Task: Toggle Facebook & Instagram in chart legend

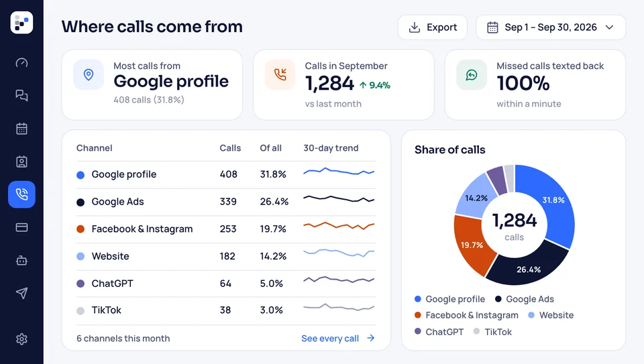Action: (x=466, y=315)
